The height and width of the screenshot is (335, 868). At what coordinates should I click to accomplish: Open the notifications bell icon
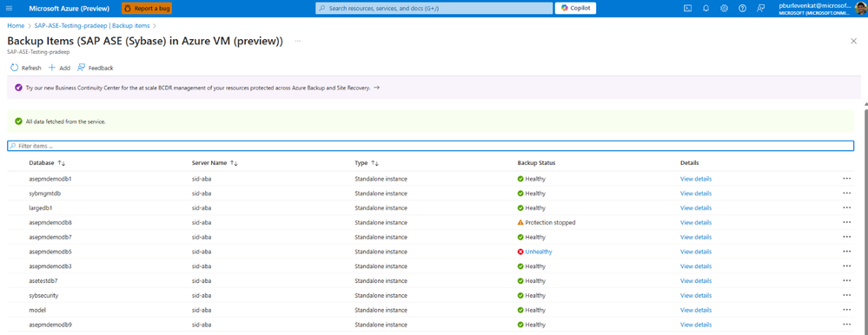point(706,9)
